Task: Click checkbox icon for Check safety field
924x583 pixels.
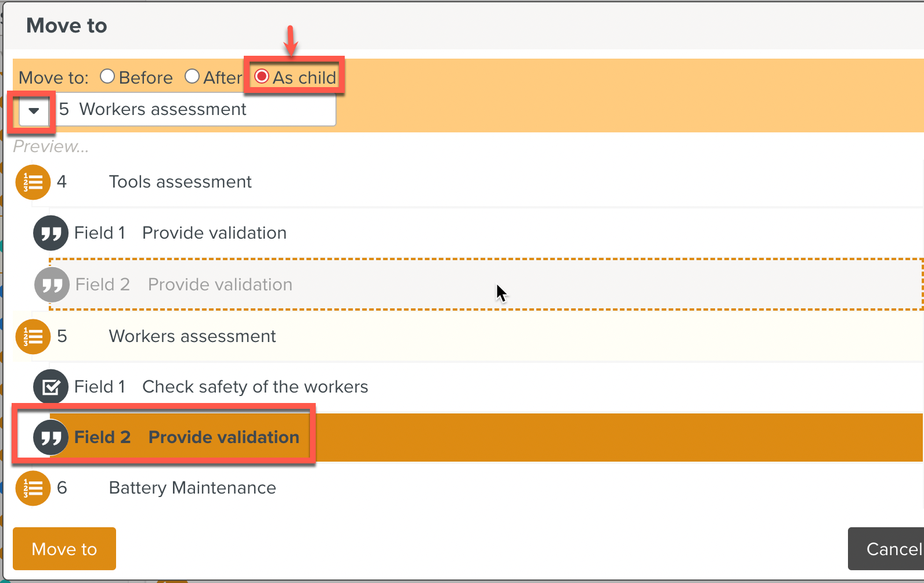Action: pos(51,387)
